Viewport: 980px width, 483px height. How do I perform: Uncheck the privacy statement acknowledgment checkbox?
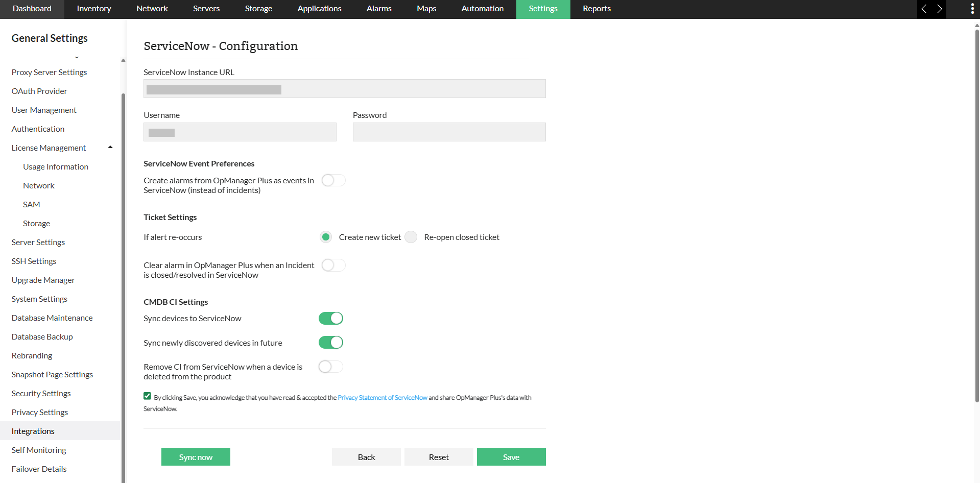[x=147, y=396]
